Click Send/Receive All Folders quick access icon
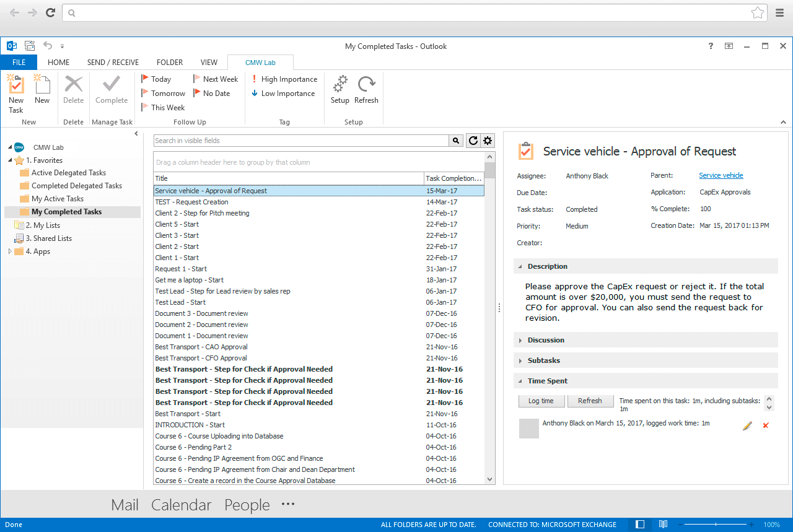793x532 pixels. 30,46
